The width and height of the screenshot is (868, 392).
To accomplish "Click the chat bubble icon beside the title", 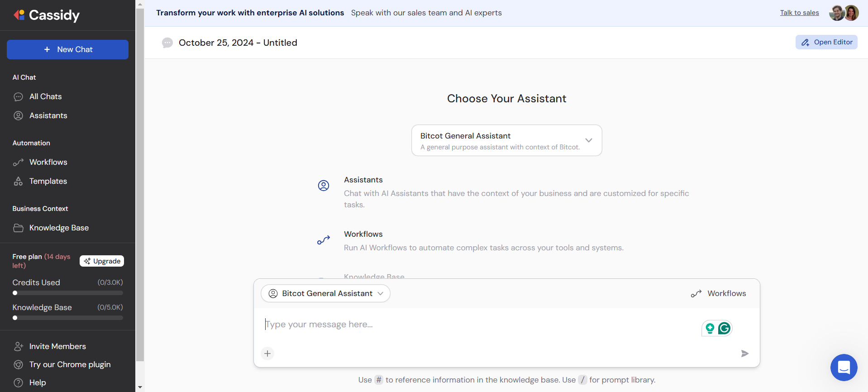I will point(167,43).
